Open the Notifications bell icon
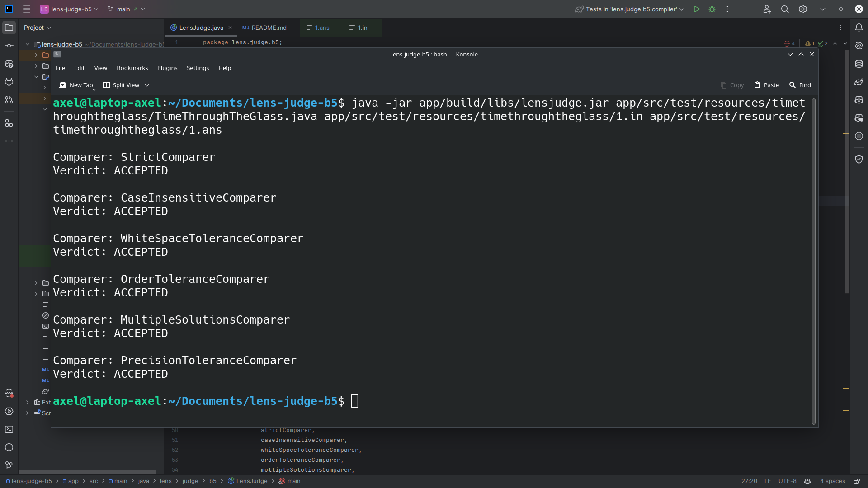868x488 pixels. coord(859,28)
